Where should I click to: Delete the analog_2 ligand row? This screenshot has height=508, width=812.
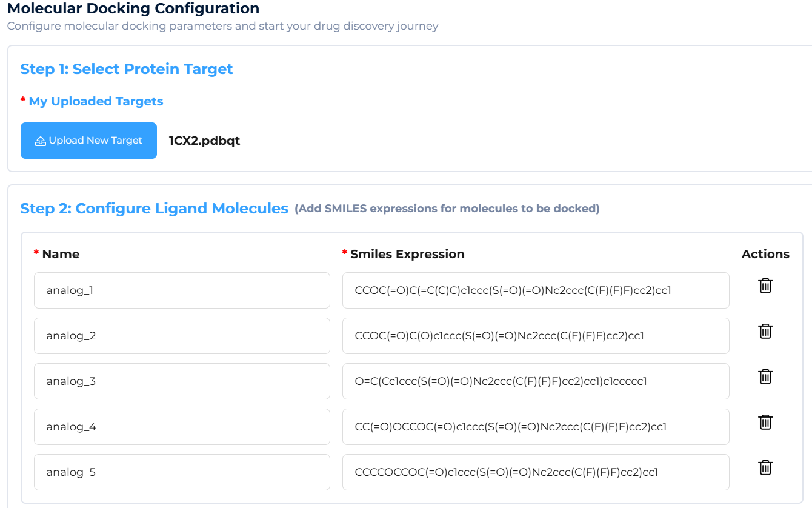(765, 331)
